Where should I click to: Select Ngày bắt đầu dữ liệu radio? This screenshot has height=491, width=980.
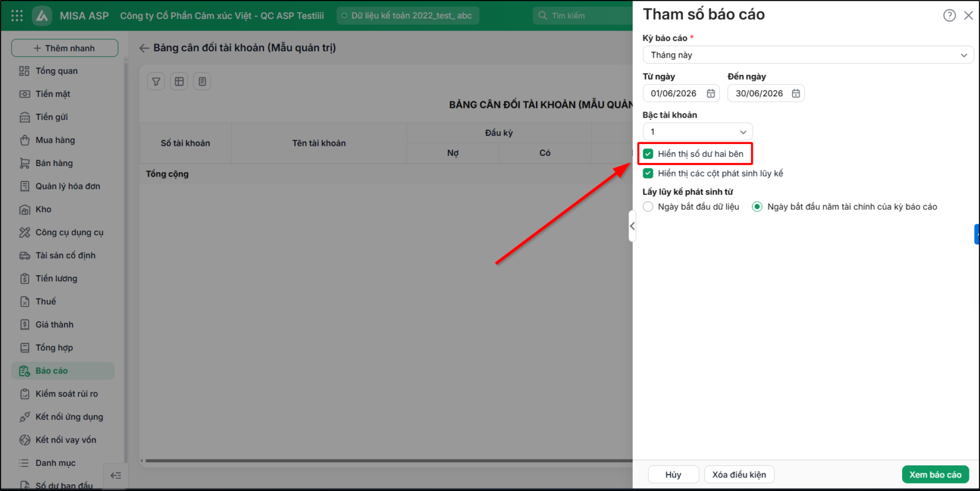tap(648, 207)
